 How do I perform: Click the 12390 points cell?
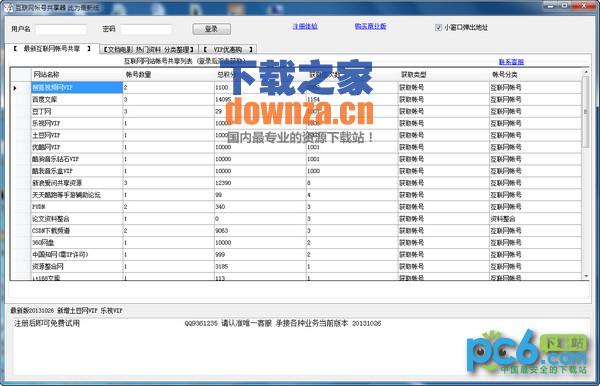[260, 183]
